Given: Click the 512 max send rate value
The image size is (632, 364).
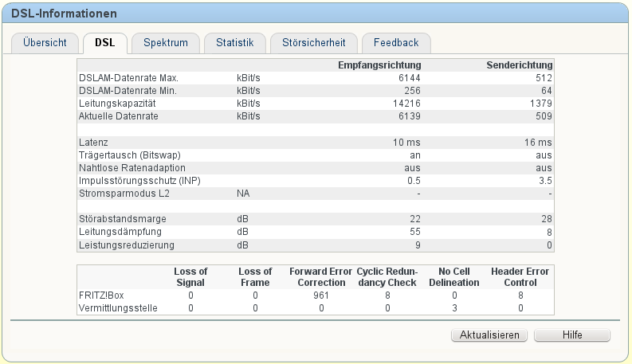Looking at the screenshot, I should click(544, 78).
